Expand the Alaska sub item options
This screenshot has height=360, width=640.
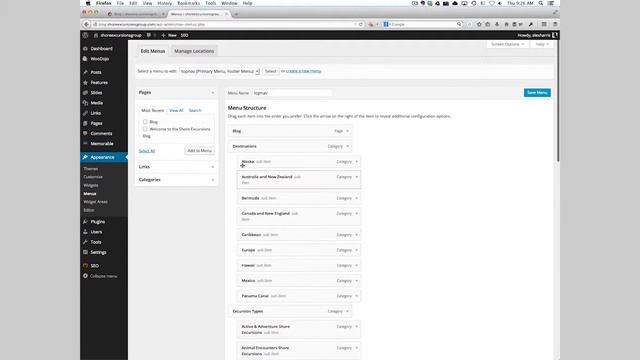point(356,162)
